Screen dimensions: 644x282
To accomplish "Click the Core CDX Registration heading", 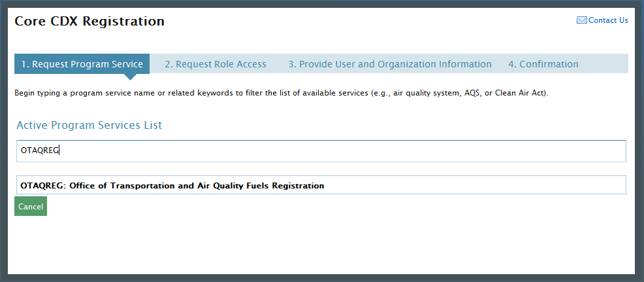I will coord(89,22).
